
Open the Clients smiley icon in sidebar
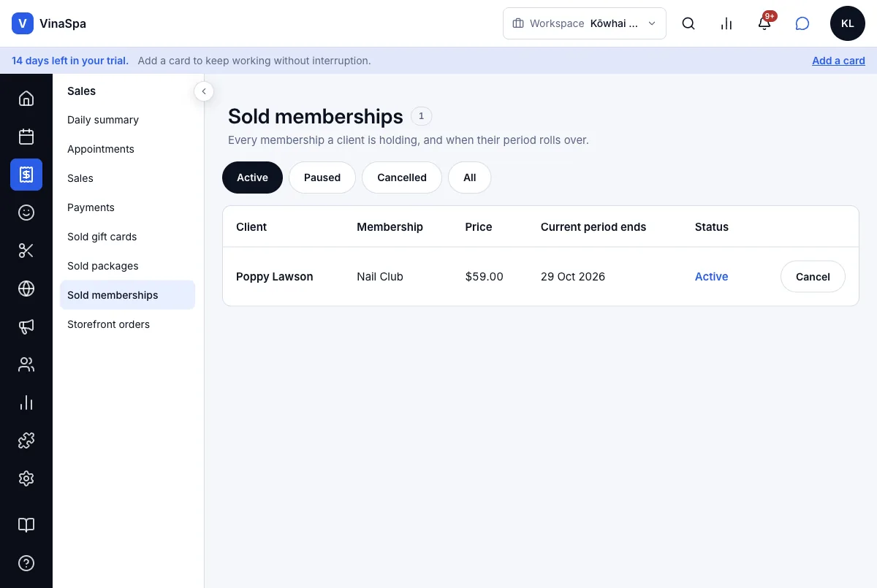(26, 213)
